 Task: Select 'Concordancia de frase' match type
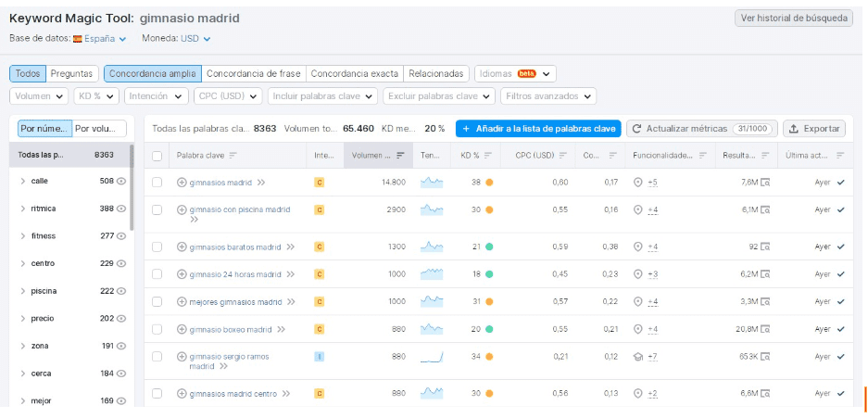[x=254, y=73]
